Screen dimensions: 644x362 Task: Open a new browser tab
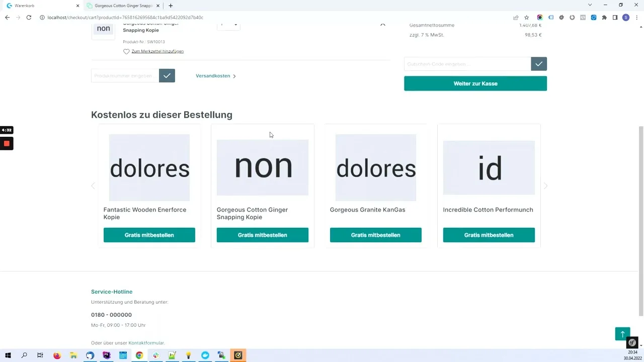coord(171,6)
